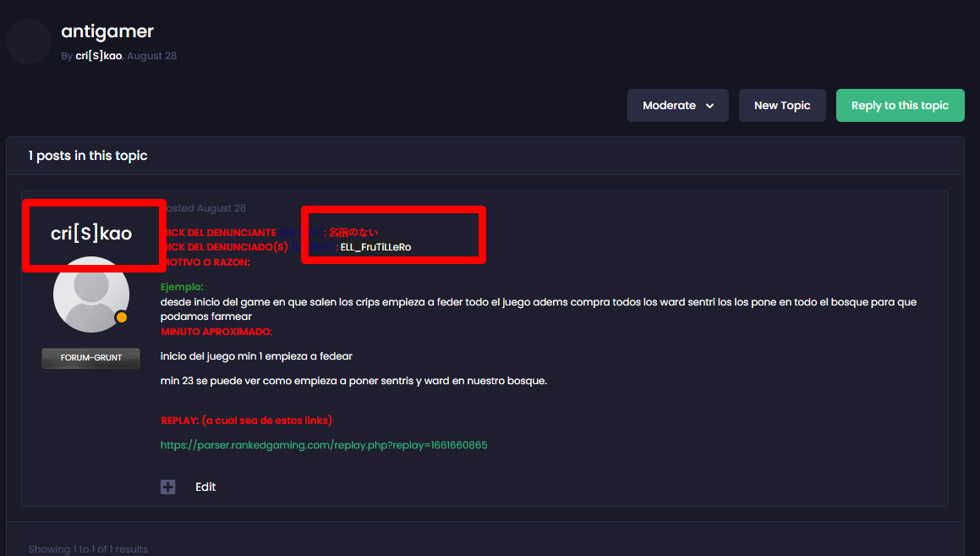Click the 'Showing 1 to 1 of 1 results' text
The height and width of the screenshot is (556, 980).
click(88, 549)
